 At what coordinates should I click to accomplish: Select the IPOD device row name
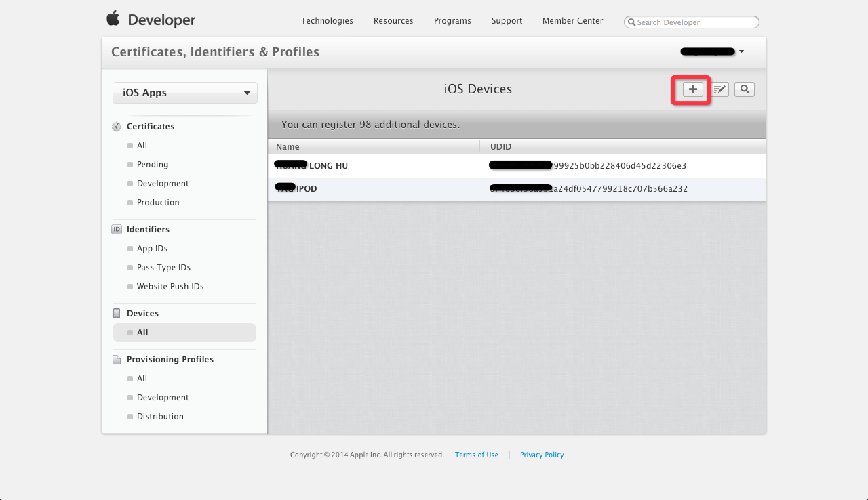296,189
